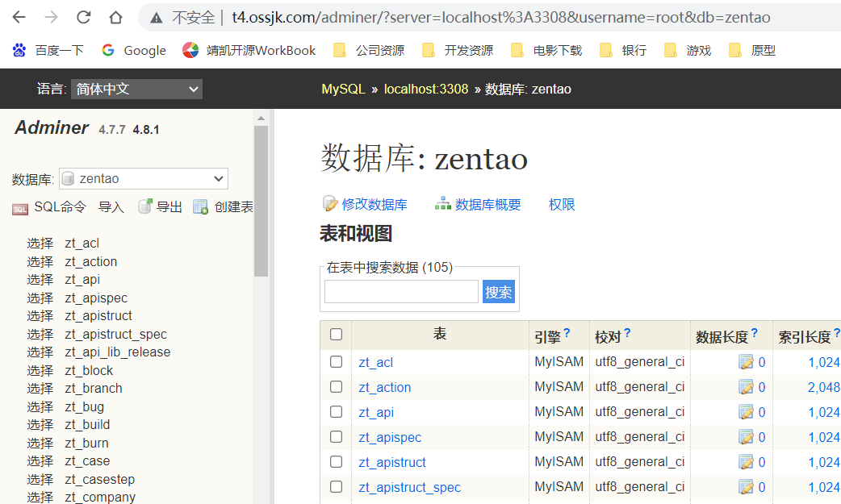The width and height of the screenshot is (841, 504).
Task: Expand the 数据库 zentao selector
Action: click(x=144, y=178)
